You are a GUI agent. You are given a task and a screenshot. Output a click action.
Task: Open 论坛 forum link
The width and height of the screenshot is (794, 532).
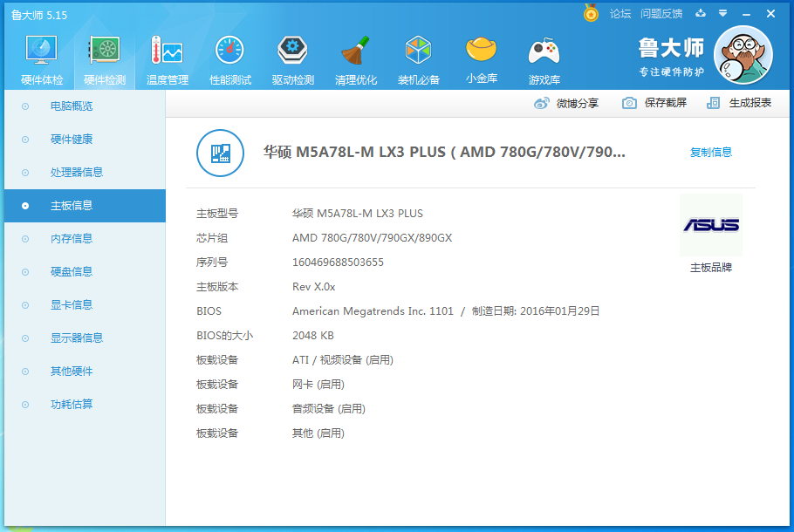point(620,14)
